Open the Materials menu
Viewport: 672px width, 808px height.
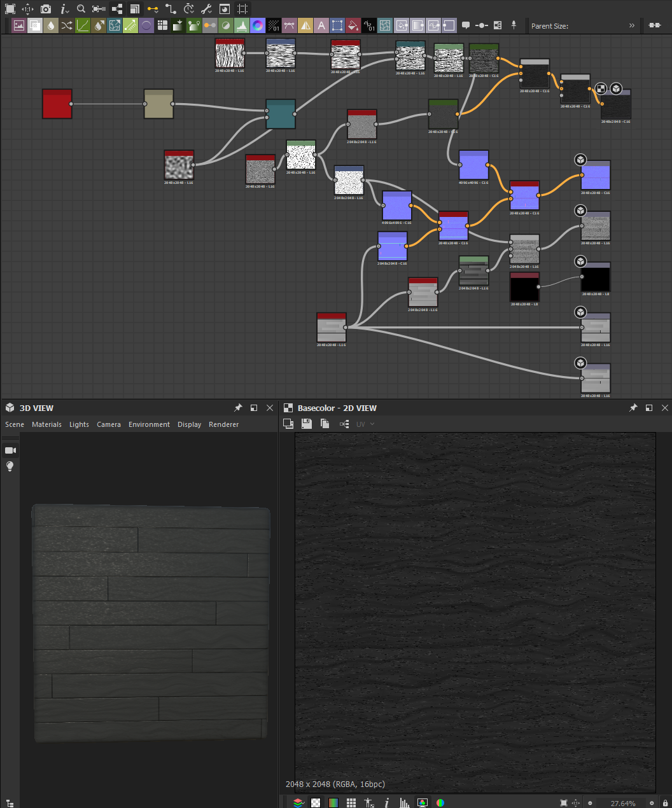pos(47,424)
